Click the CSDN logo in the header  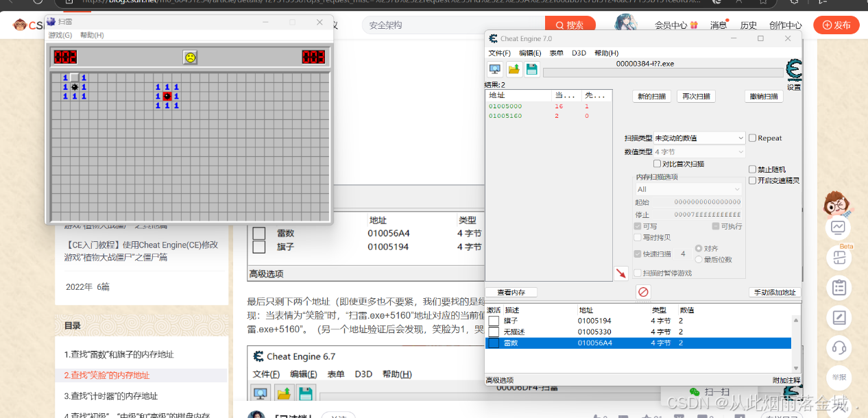coord(29,25)
